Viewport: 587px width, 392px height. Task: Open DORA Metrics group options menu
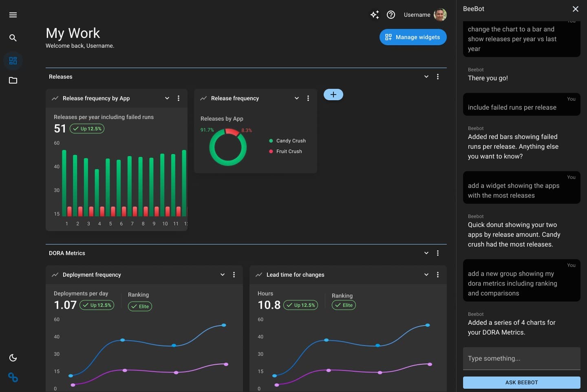click(x=438, y=253)
